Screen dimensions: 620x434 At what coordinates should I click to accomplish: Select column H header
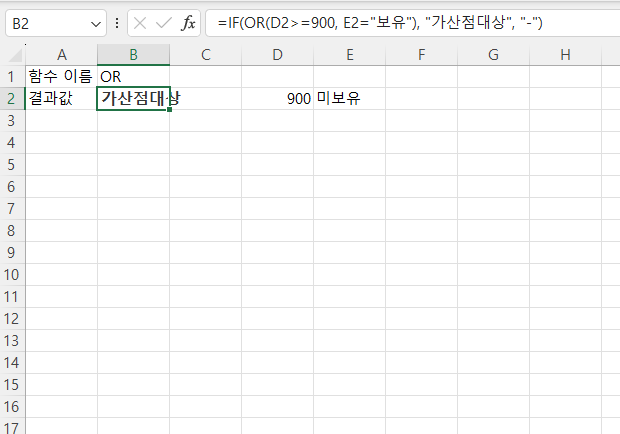(565, 55)
